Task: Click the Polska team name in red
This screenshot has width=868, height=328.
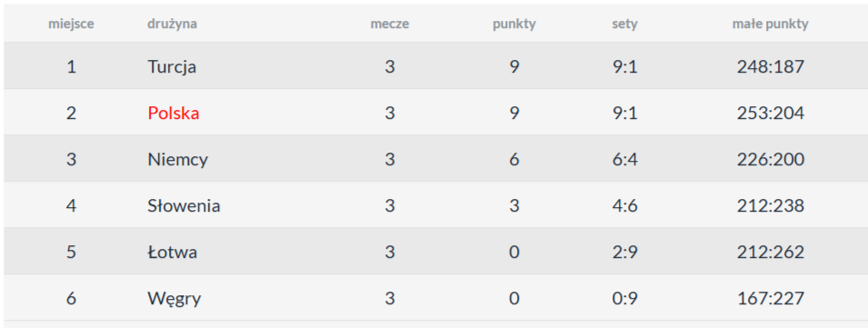Action: coord(174,113)
